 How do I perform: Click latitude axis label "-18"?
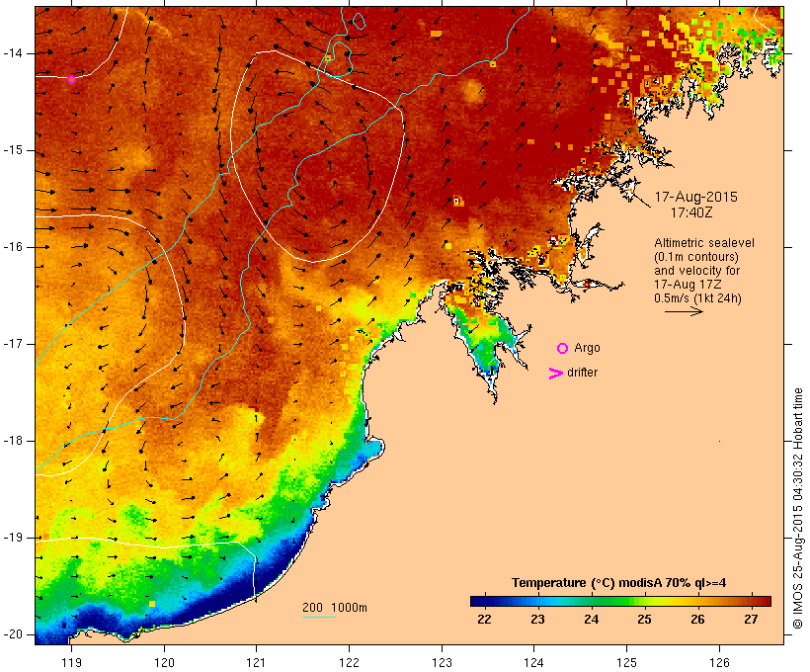[x=13, y=441]
